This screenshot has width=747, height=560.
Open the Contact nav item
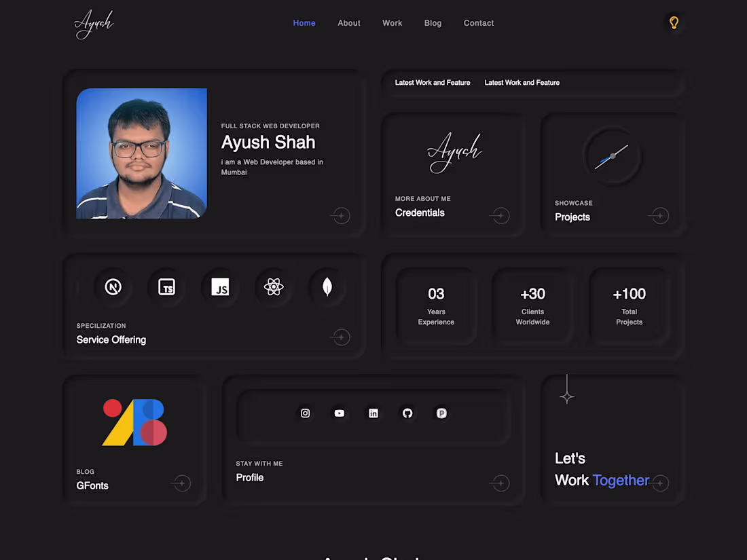click(x=478, y=22)
